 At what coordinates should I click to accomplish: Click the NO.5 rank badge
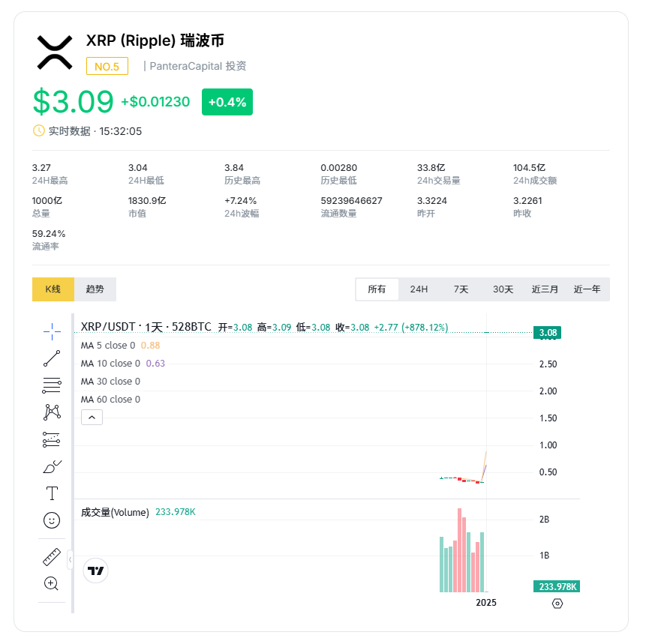(107, 66)
